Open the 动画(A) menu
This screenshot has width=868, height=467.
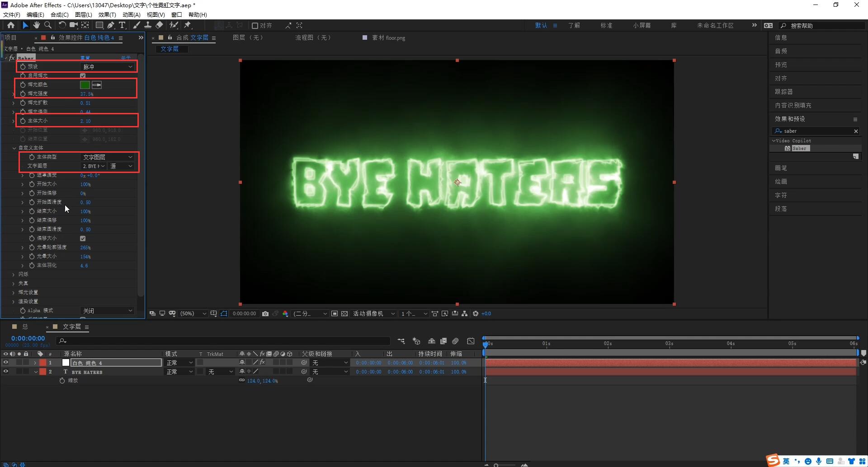(132, 14)
